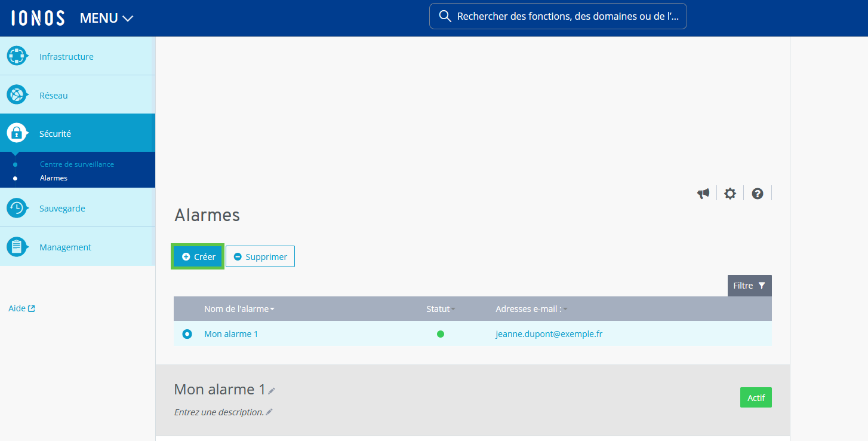The width and height of the screenshot is (868, 441).
Task: Select Alarmes in the sidebar submenu
Action: tap(54, 178)
